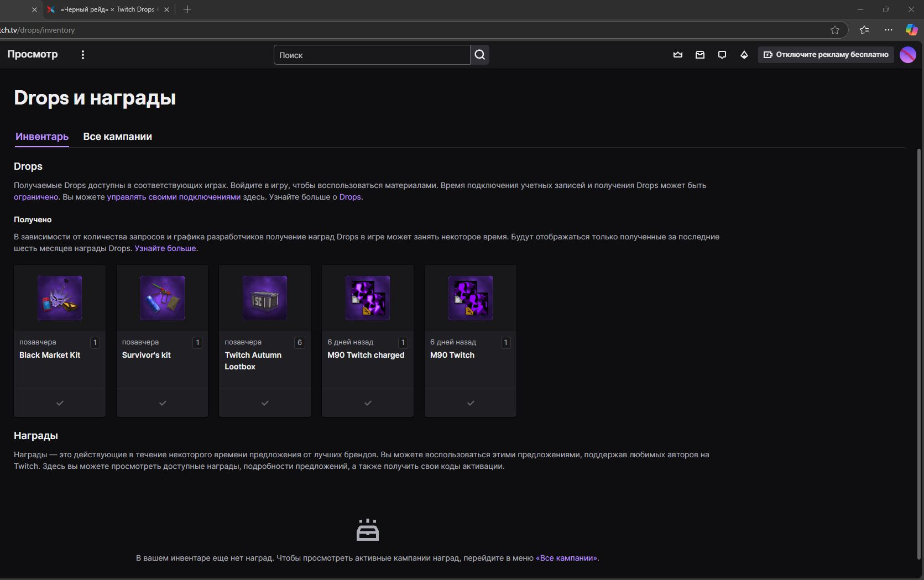Open управлять своими подключениями link
Viewport: 924px width, 580px height.
coord(174,197)
